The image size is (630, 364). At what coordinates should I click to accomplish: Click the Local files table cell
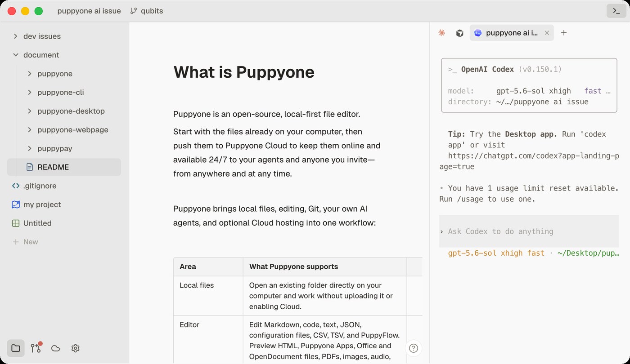click(208, 296)
